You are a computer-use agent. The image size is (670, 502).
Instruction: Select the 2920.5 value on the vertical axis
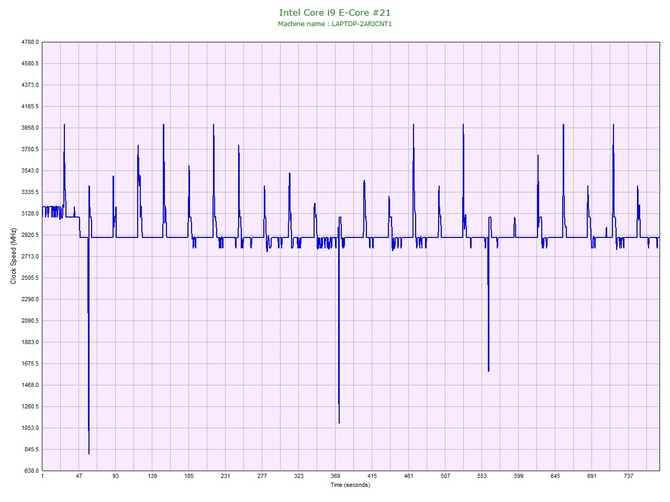click(30, 235)
